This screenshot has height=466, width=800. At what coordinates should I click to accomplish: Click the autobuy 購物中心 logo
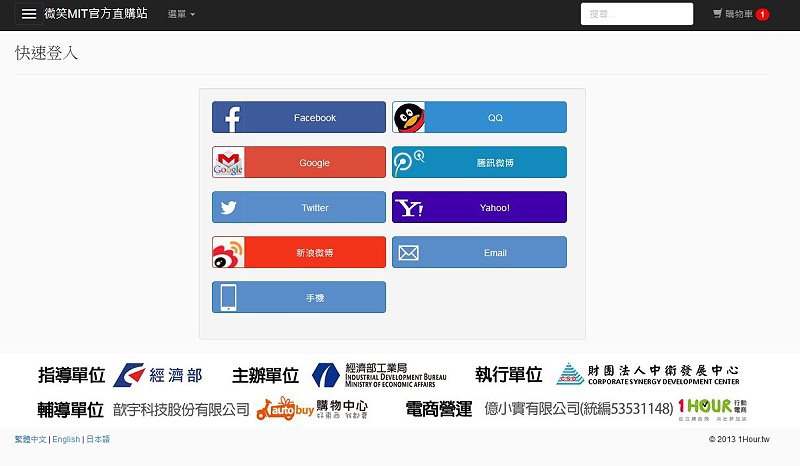pyautogui.click(x=312, y=408)
